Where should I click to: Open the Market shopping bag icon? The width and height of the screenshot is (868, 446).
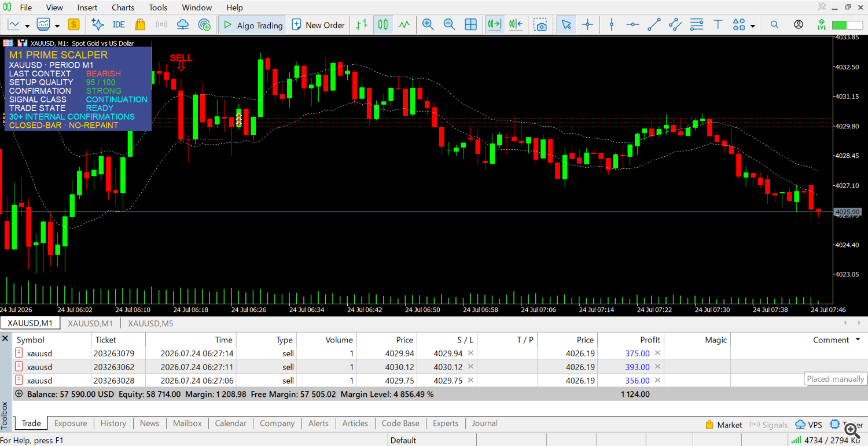point(140,25)
